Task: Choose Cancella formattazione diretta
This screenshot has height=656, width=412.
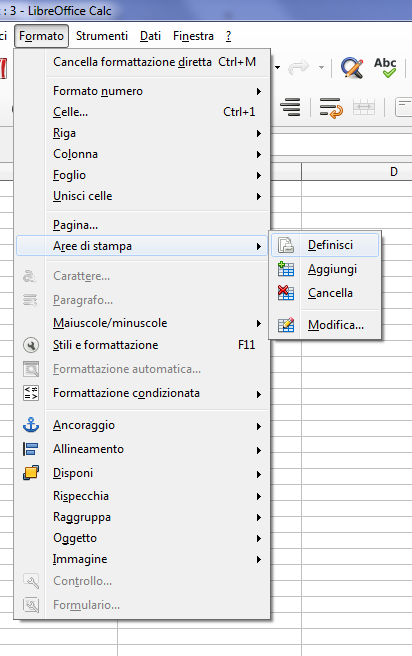Action: (142, 62)
